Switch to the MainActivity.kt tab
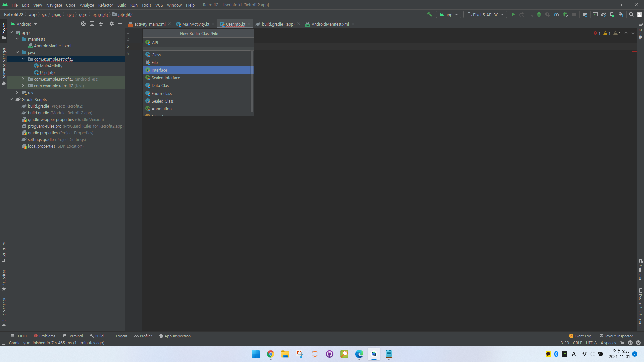 196,24
